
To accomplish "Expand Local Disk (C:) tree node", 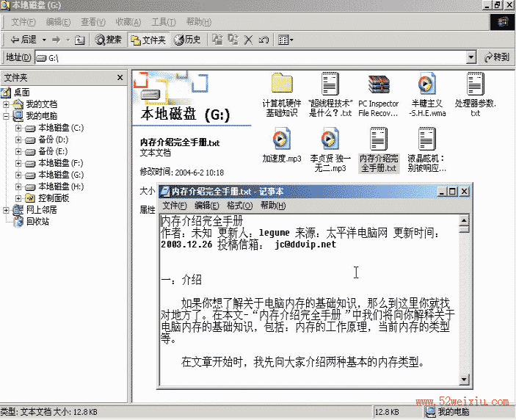I will (x=18, y=128).
